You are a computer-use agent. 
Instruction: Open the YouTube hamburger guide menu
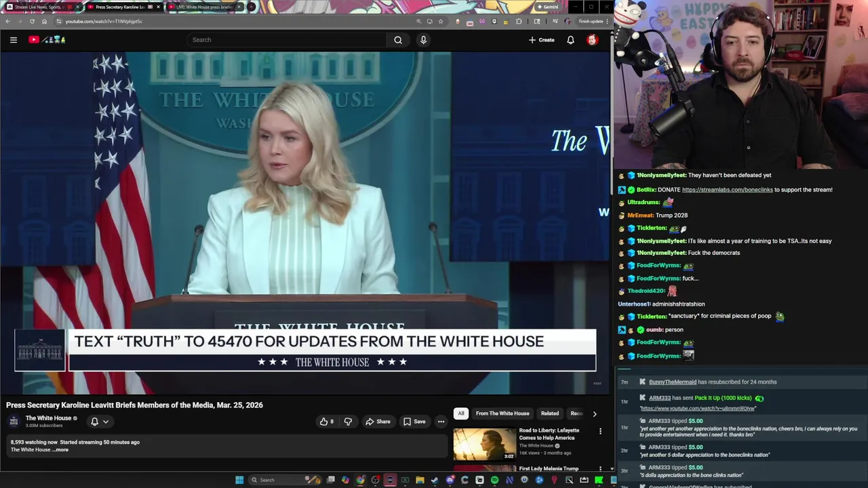click(x=14, y=40)
